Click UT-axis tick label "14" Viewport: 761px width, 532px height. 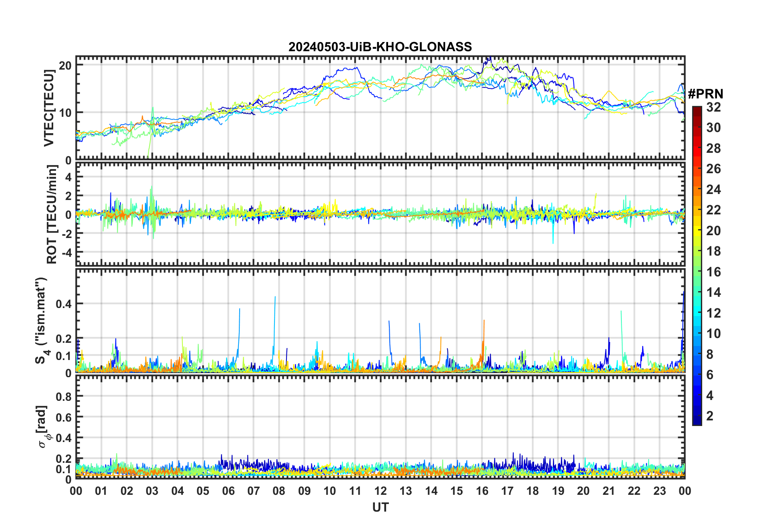[x=431, y=491]
